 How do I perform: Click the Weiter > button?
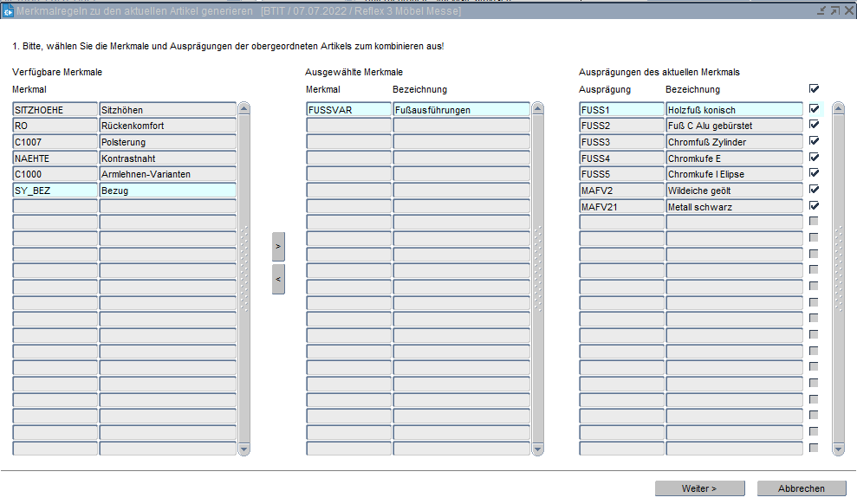699,488
